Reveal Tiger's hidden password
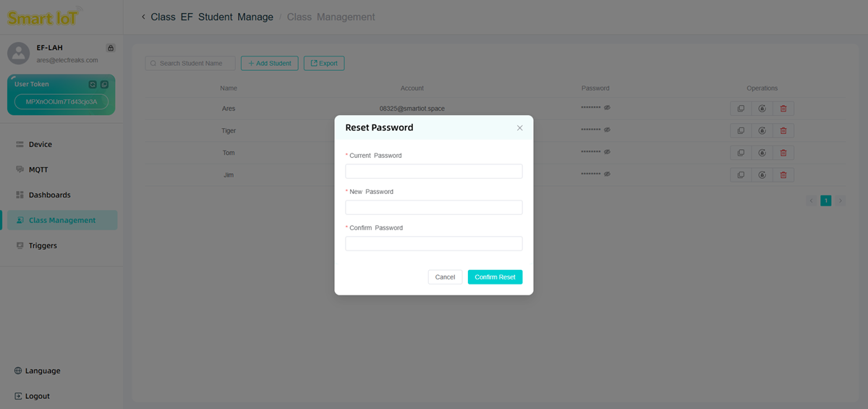The image size is (868, 409). (608, 130)
